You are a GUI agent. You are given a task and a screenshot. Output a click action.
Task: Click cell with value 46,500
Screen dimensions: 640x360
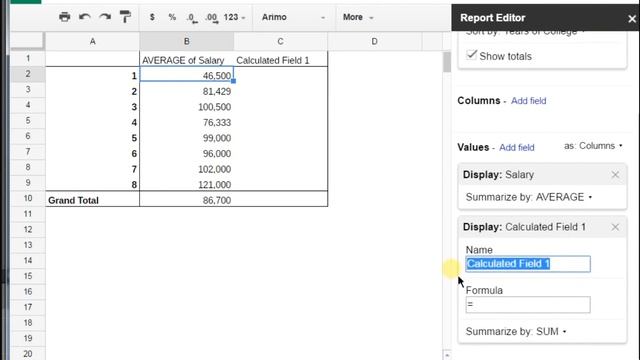(187, 75)
